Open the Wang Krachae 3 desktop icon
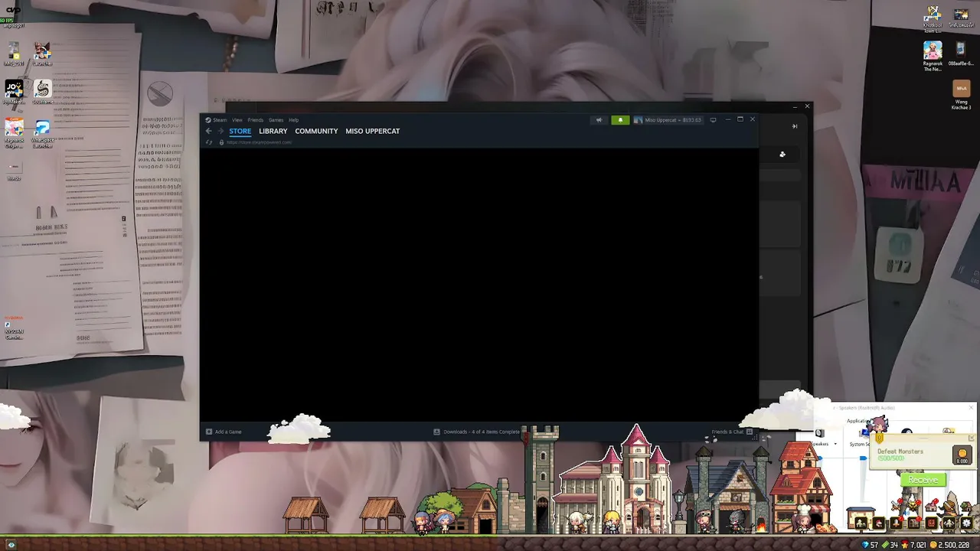The width and height of the screenshot is (980, 551). (961, 95)
